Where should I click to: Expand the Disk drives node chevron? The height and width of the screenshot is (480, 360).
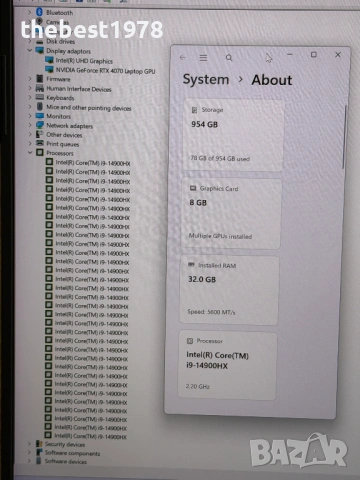tap(30, 41)
